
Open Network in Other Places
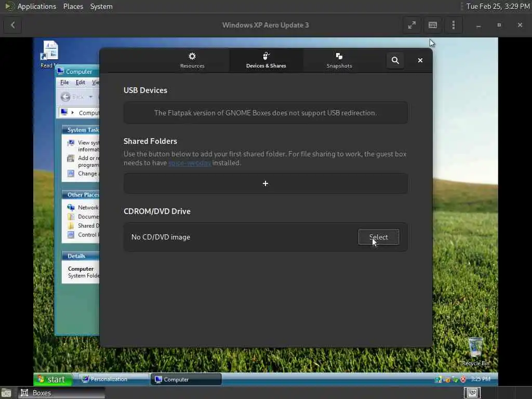83,207
